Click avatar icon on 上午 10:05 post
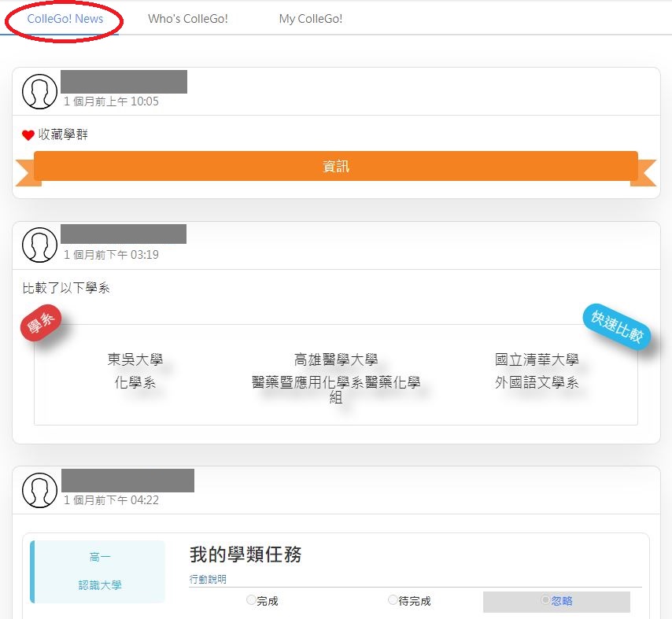 pos(39,91)
